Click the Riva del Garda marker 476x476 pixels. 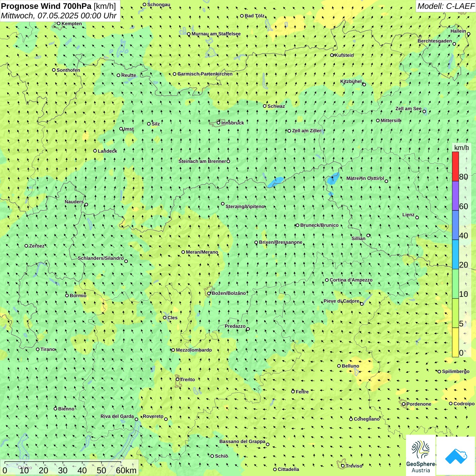[136, 419]
